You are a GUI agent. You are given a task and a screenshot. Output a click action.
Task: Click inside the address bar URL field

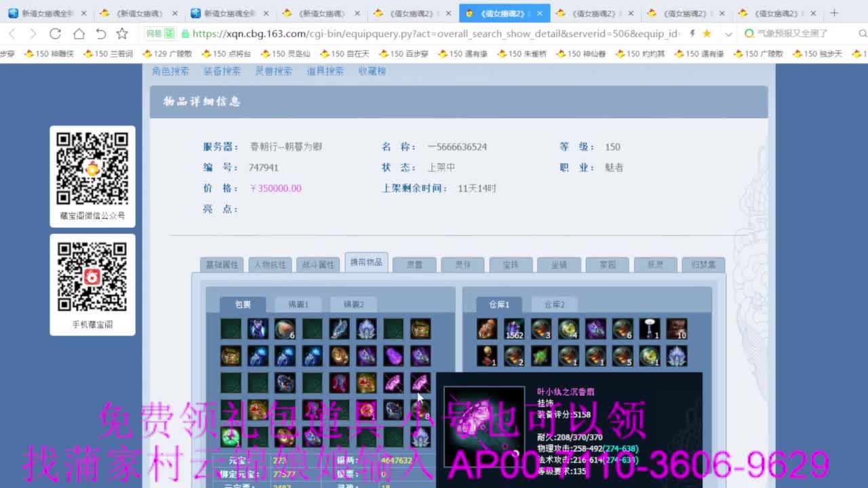[407, 33]
